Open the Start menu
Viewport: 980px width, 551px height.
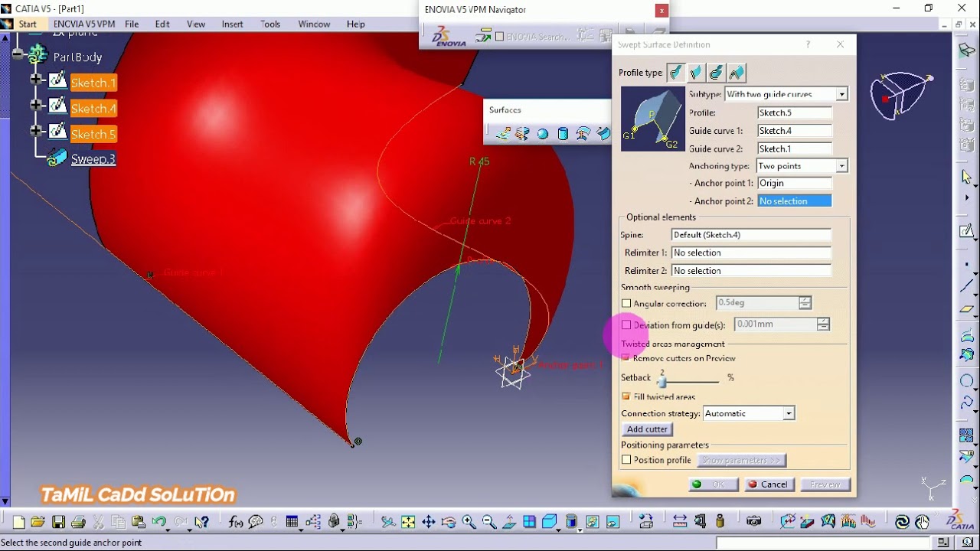28,24
